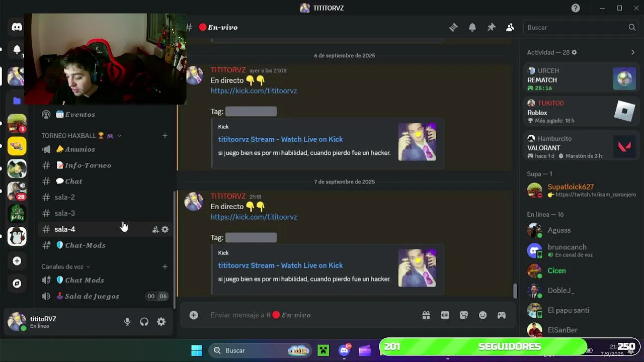Screen dimensions: 644x362
Task: Open GIF picker button
Action: (445, 315)
